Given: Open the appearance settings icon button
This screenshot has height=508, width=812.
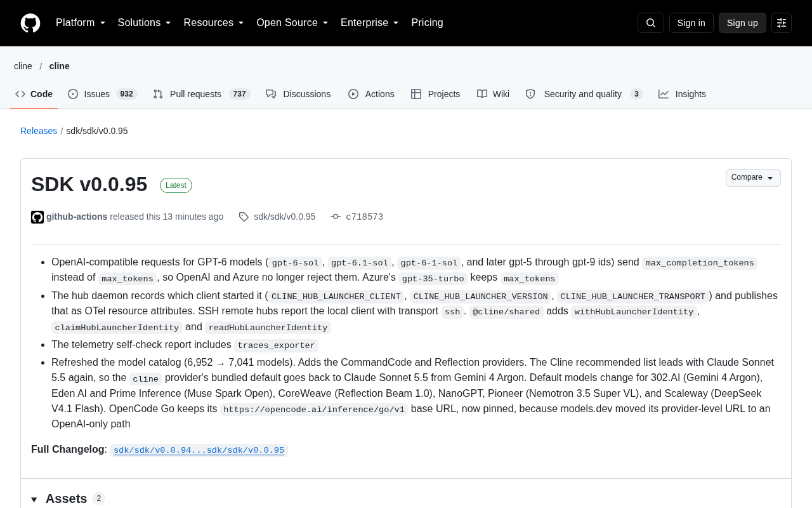Looking at the screenshot, I should 782,23.
